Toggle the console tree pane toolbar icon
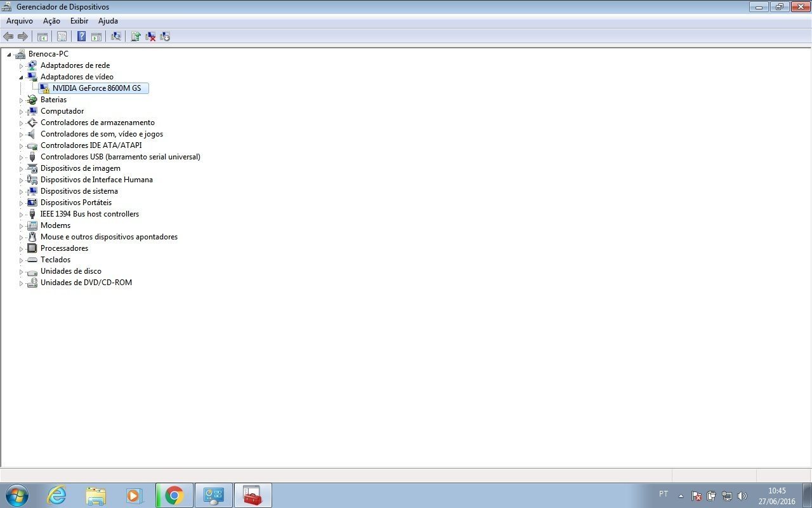The height and width of the screenshot is (508, 812). coord(43,37)
